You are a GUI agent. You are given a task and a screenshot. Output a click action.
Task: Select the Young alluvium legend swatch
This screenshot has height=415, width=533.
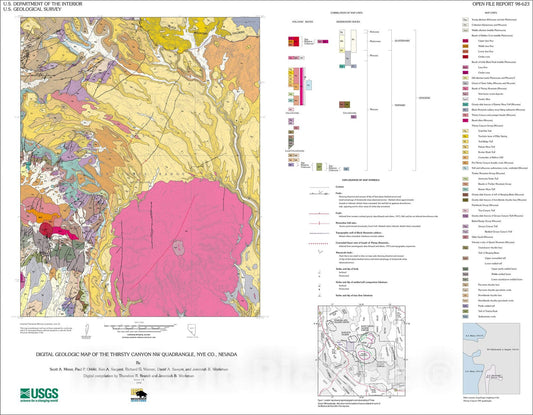click(x=465, y=20)
